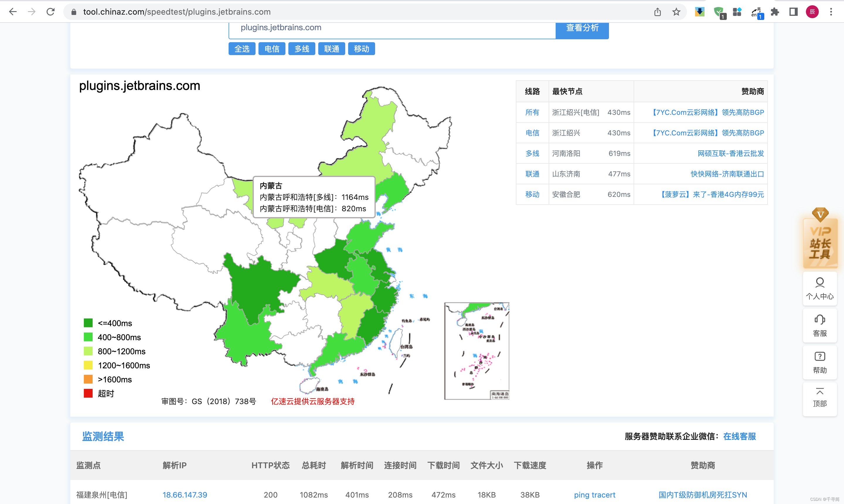Click the 审图号 GS(2018)738号 text
844x504 pixels.
pyautogui.click(x=209, y=401)
